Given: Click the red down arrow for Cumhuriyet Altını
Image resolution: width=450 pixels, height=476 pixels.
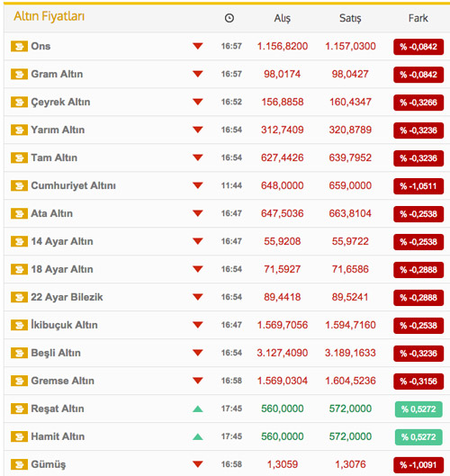Looking at the screenshot, I should point(198,185).
